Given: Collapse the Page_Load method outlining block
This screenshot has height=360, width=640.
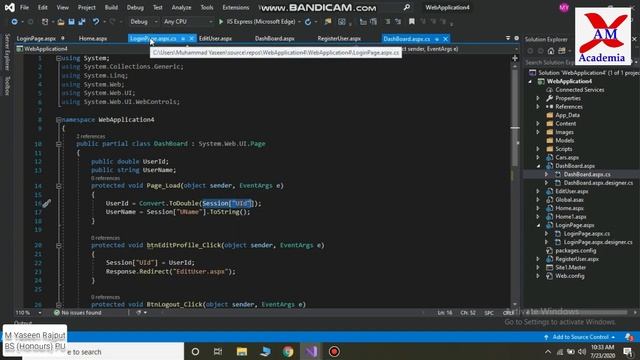Looking at the screenshot, I should [58, 186].
